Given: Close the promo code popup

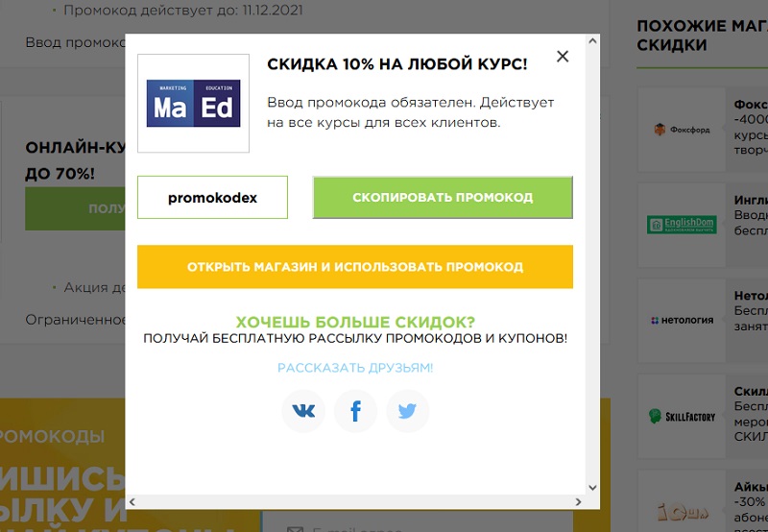Looking at the screenshot, I should tap(563, 57).
